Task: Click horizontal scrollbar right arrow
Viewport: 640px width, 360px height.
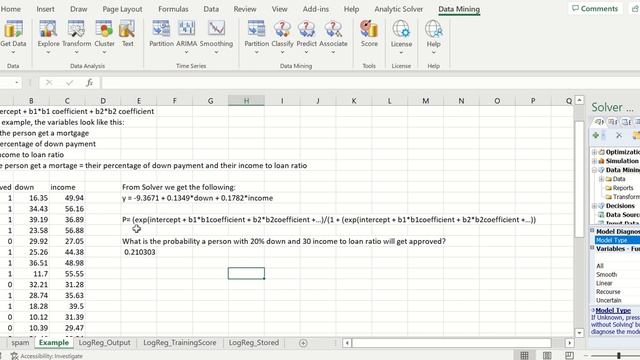Action: coord(569,343)
